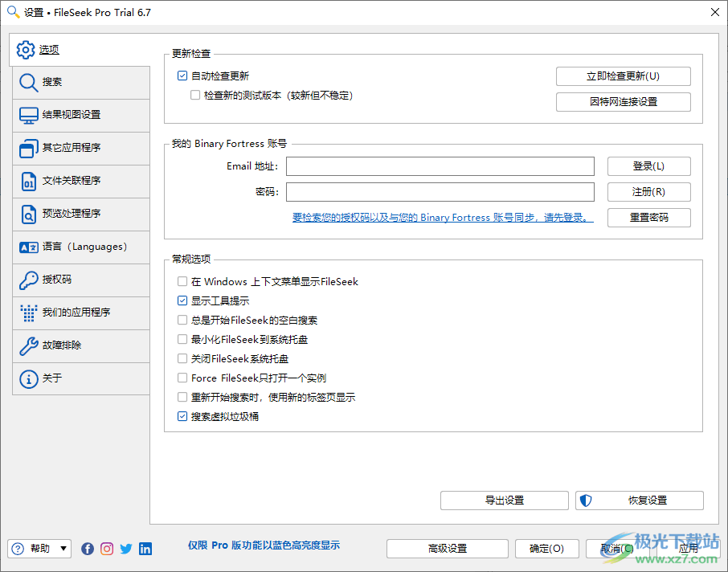Viewport: 728px width, 572px height.
Task: Open the LinkedIn icon link
Action: [x=145, y=549]
